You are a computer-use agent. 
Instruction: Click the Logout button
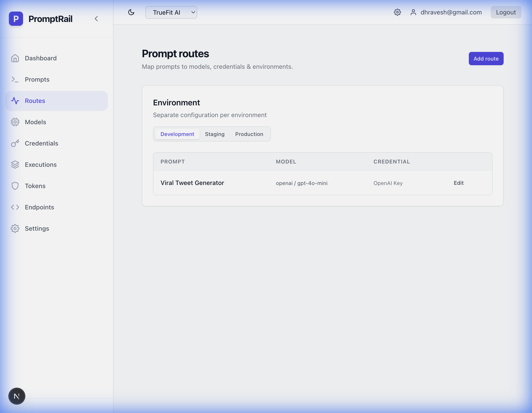[x=506, y=12]
